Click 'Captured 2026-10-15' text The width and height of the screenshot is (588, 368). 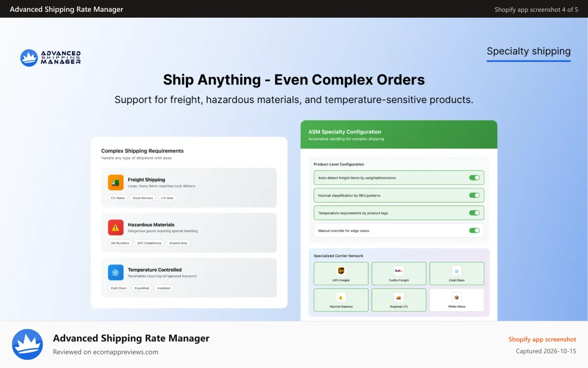[x=546, y=351]
